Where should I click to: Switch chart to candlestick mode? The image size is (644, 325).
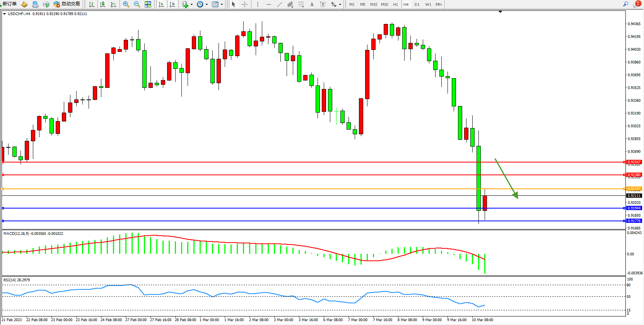pos(102,4)
